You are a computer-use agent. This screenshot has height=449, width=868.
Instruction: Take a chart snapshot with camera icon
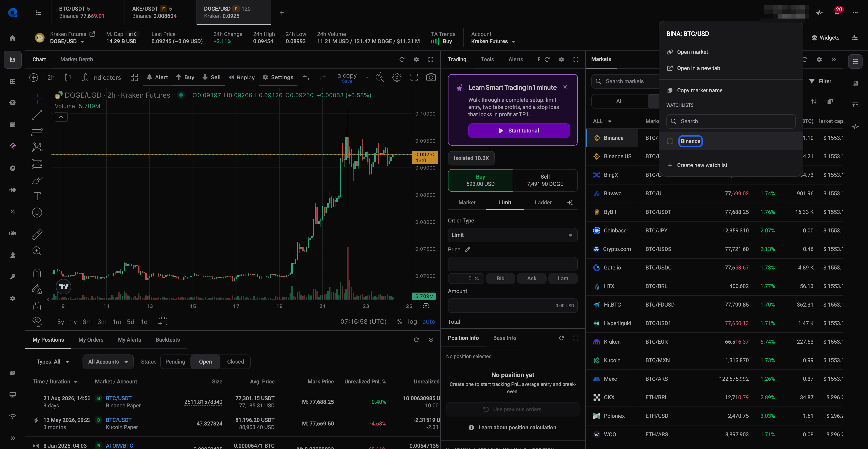tap(431, 78)
